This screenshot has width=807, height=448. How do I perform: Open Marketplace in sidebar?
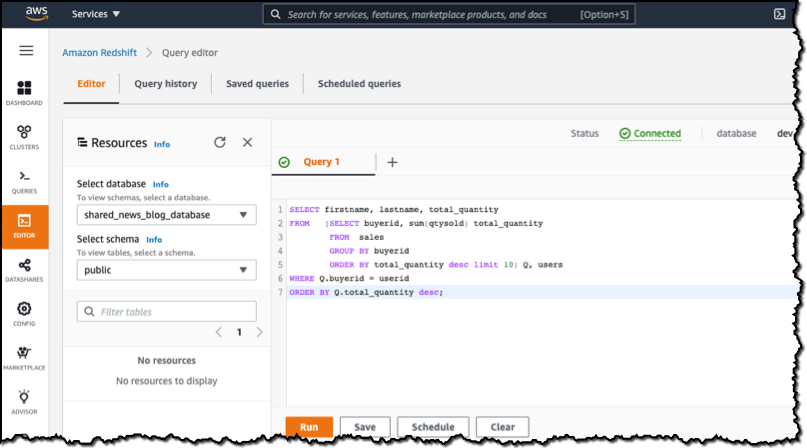pos(24,358)
